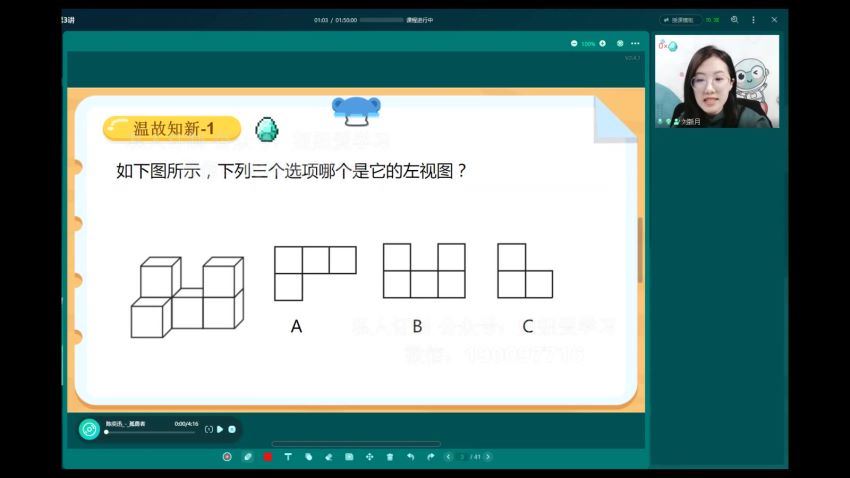
Task: Go to the next slide page
Action: click(488, 457)
